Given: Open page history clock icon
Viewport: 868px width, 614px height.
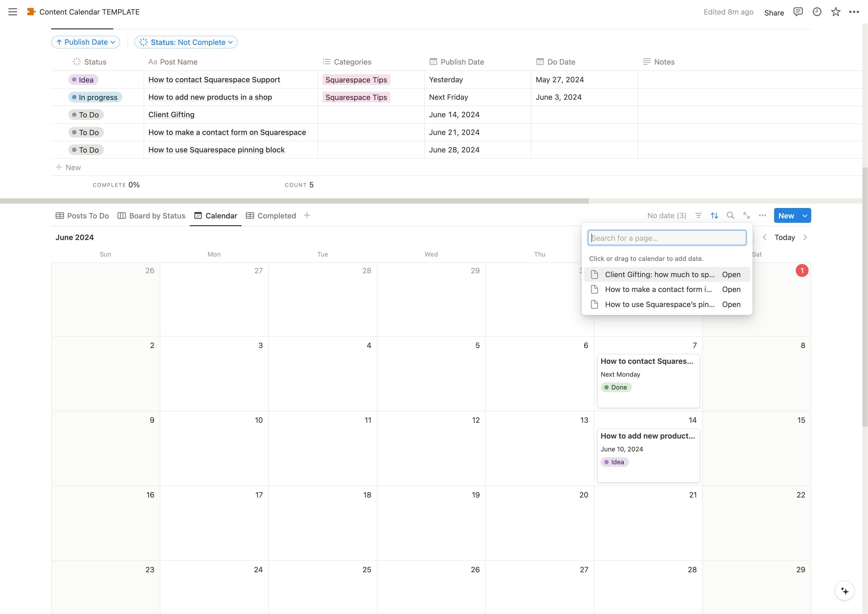Looking at the screenshot, I should [x=817, y=12].
